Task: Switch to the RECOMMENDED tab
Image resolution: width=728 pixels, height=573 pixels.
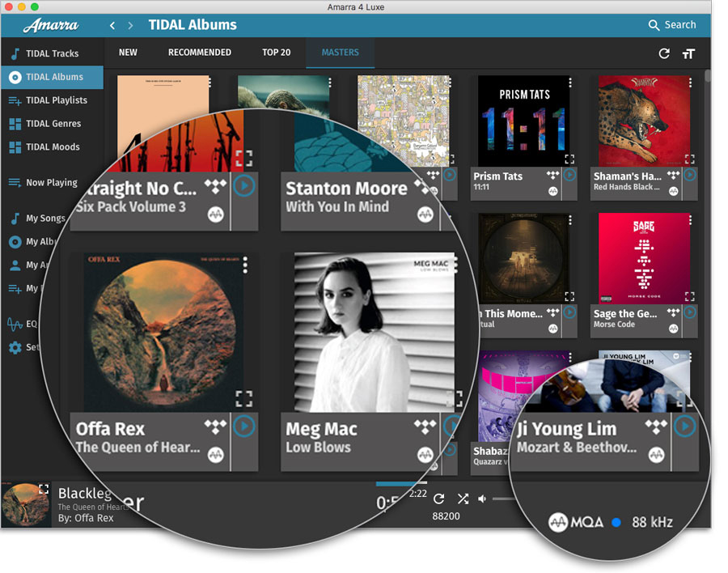Action: tap(200, 53)
